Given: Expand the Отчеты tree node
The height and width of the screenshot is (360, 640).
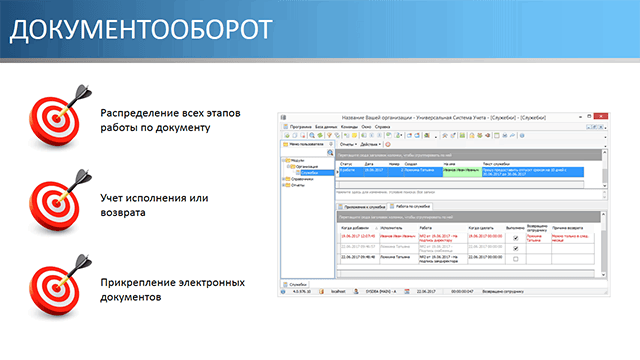Looking at the screenshot, I should [284, 185].
